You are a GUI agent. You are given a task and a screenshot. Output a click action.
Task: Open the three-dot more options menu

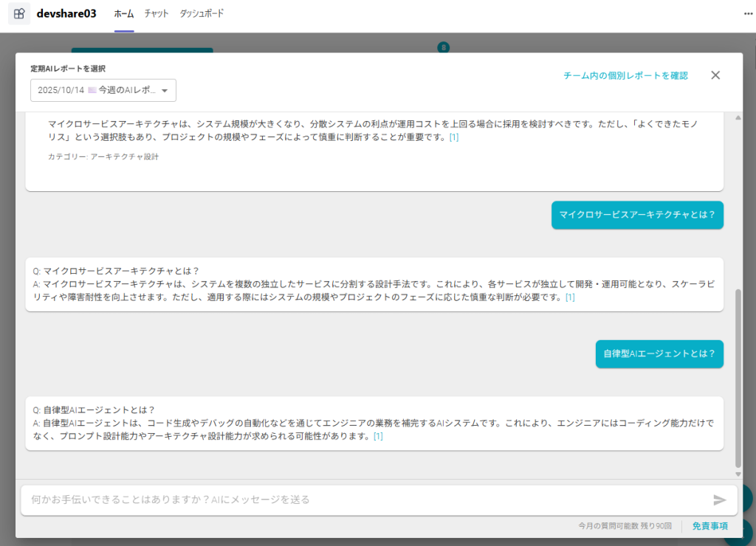coord(748,14)
